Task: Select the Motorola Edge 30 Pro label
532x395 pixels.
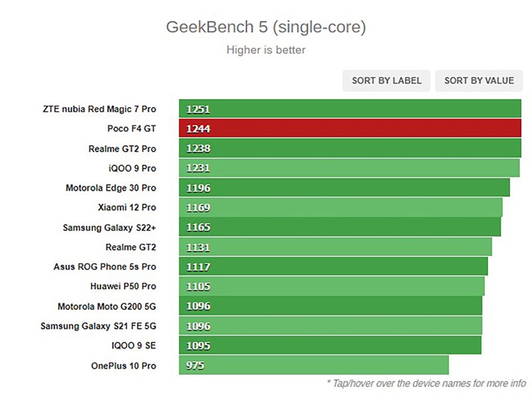Action: click(111, 188)
